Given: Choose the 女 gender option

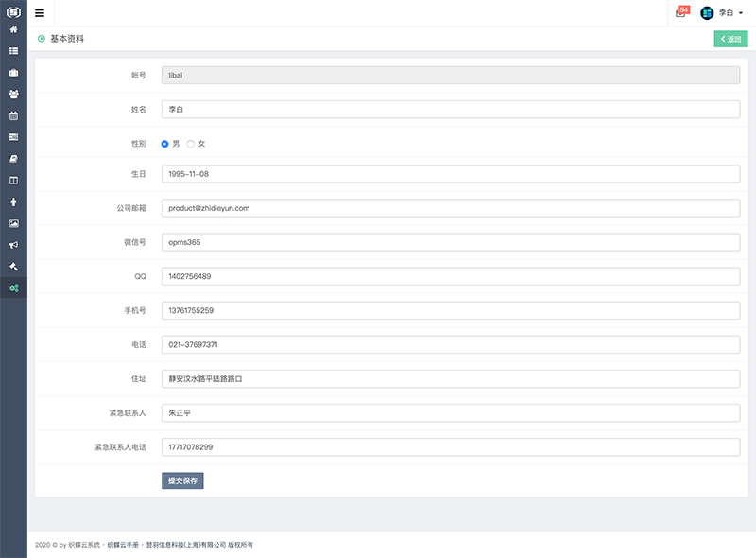Looking at the screenshot, I should coord(189,143).
